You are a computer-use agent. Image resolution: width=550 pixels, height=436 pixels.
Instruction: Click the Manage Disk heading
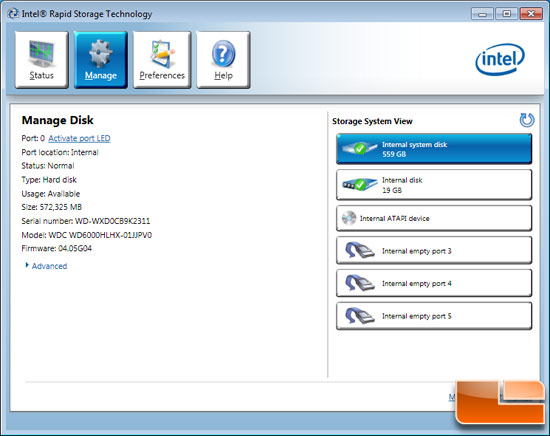[x=58, y=120]
